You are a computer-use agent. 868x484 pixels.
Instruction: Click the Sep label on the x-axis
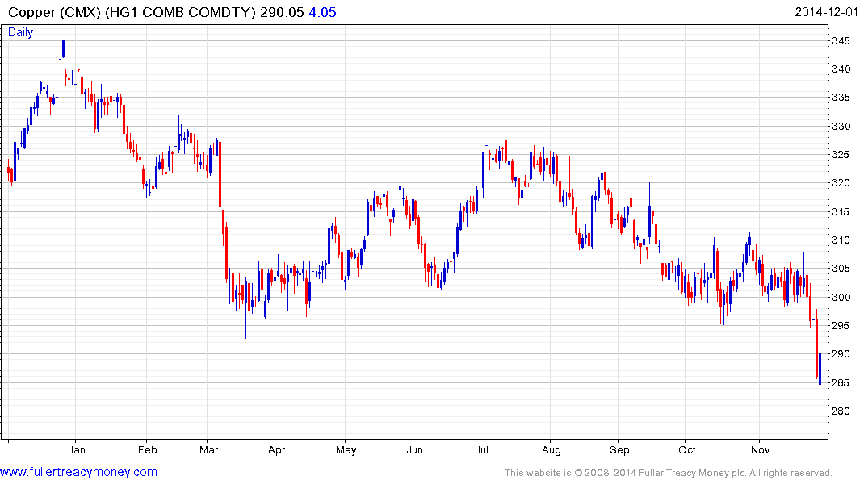pos(619,449)
